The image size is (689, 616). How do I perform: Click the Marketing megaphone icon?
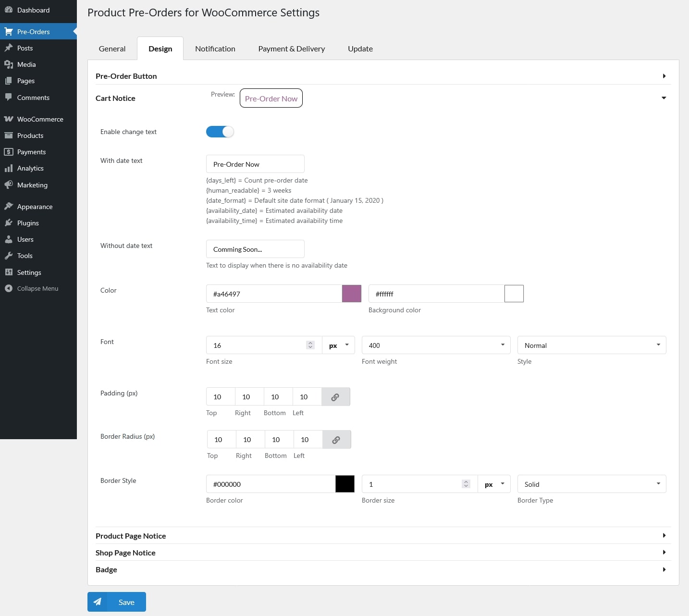[9, 185]
